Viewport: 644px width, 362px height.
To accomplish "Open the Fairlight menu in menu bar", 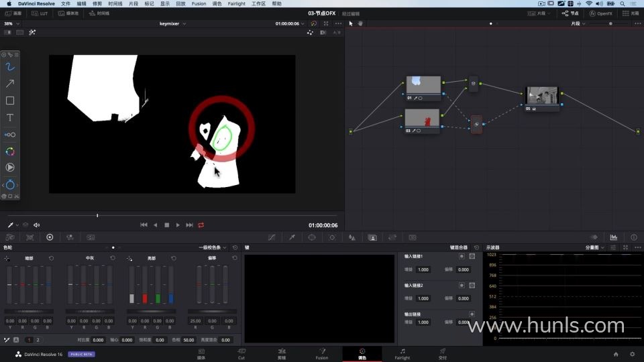I will [x=237, y=4].
